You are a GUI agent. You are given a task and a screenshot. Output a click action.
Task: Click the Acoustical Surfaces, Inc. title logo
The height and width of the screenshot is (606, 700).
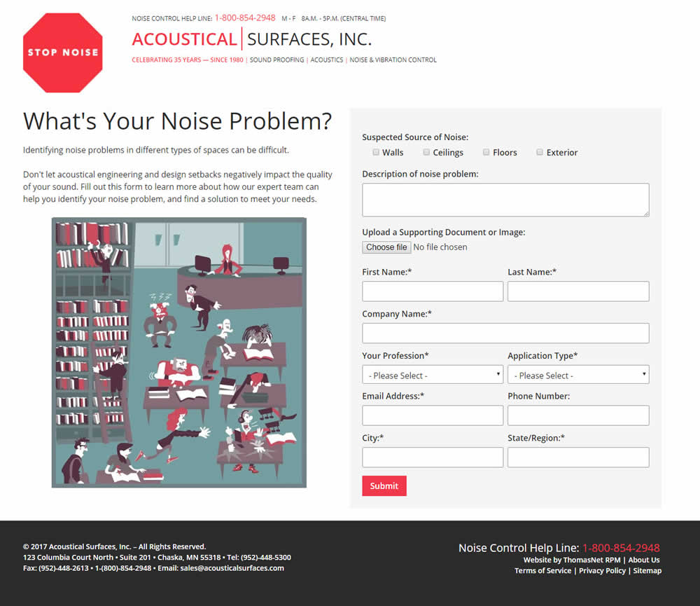click(x=251, y=39)
